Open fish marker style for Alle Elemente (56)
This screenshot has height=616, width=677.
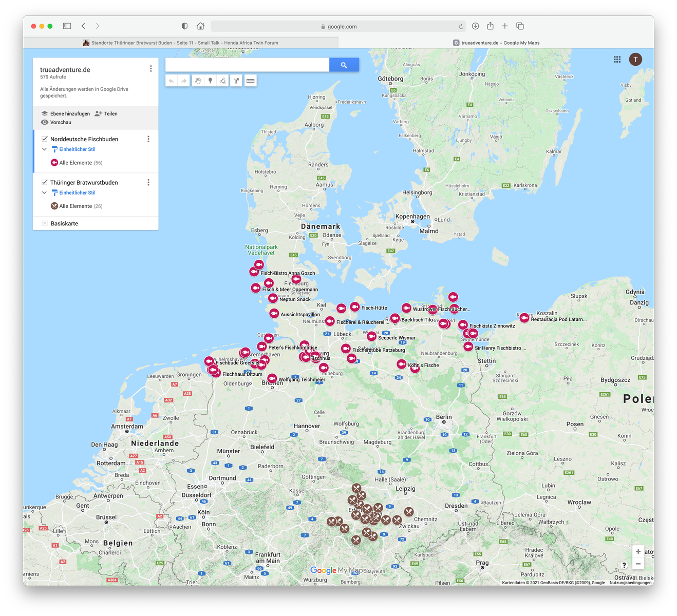(54, 163)
